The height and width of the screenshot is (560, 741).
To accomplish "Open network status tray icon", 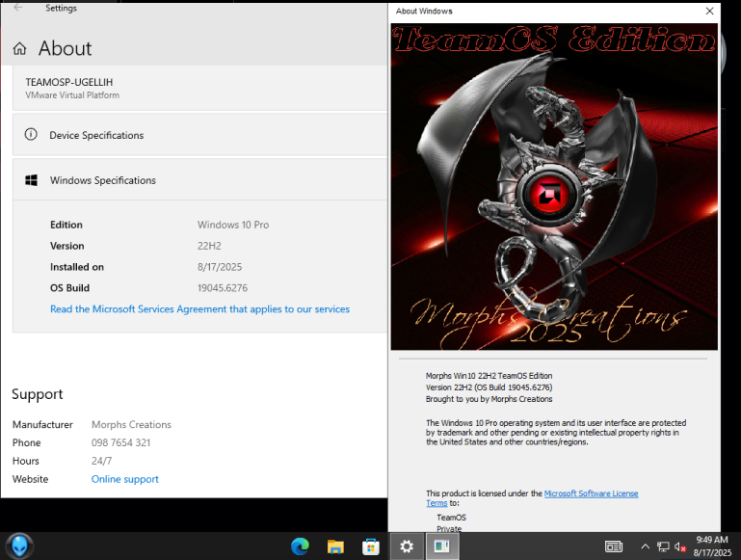I will [x=663, y=547].
